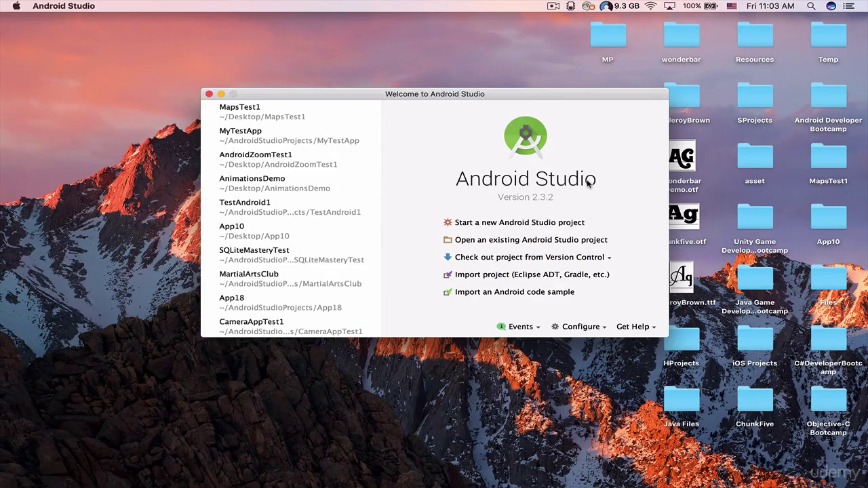Viewport: 868px width, 488px height.
Task: Click the Fri 11:03 AM clock
Action: tap(770, 6)
